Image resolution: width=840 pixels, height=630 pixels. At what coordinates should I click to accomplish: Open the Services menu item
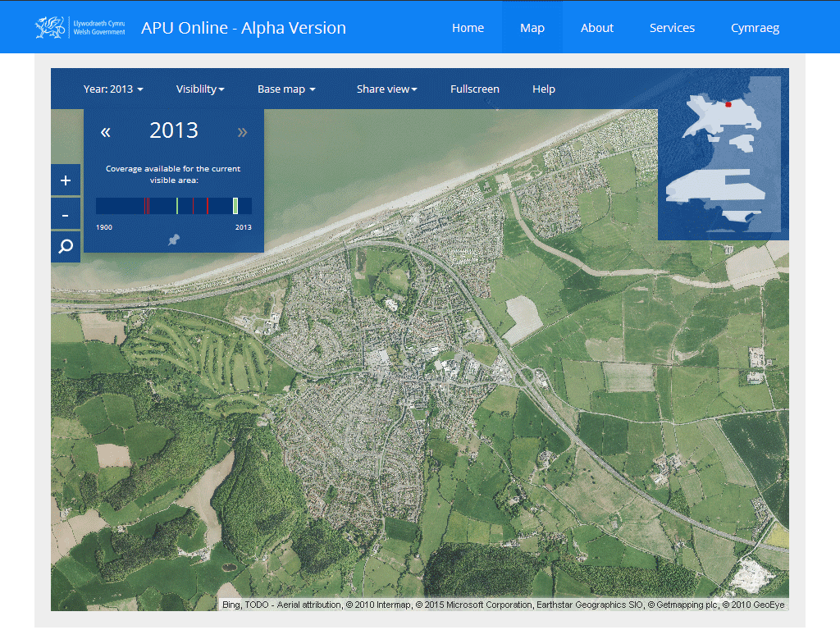pos(672,27)
